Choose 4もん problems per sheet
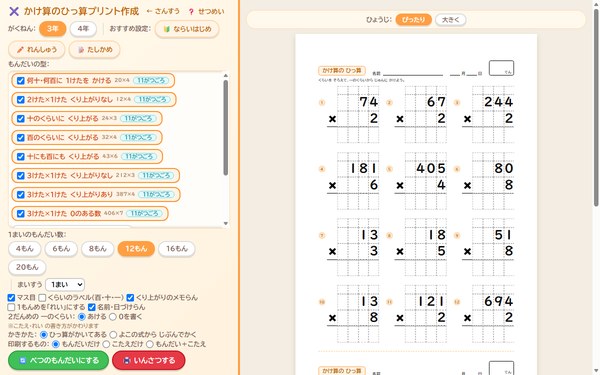The image size is (600, 375). 24,249
